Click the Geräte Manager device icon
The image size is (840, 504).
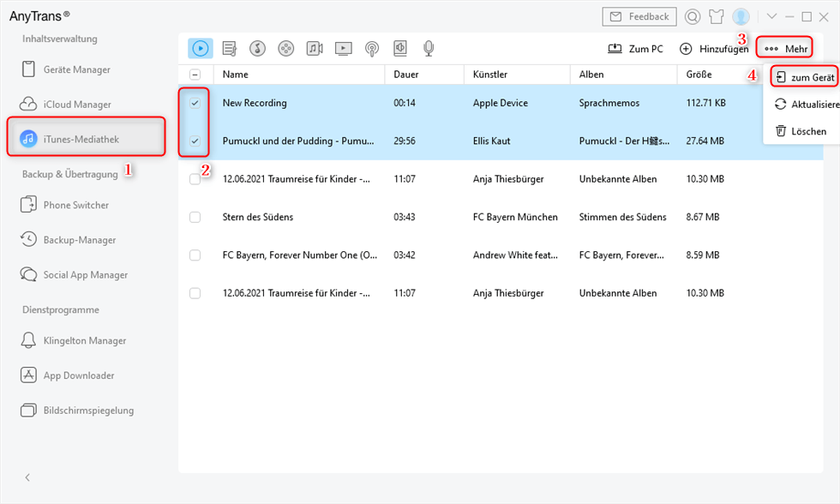pos(28,69)
